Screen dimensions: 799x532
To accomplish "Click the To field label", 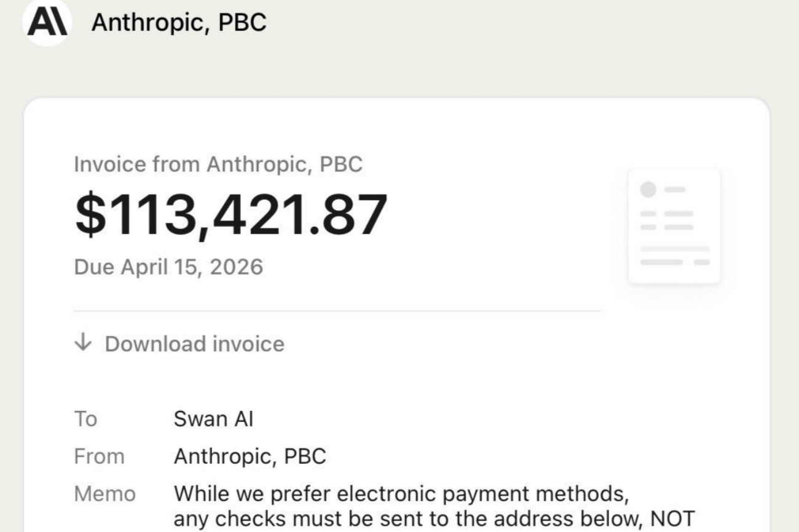I will (x=85, y=419).
